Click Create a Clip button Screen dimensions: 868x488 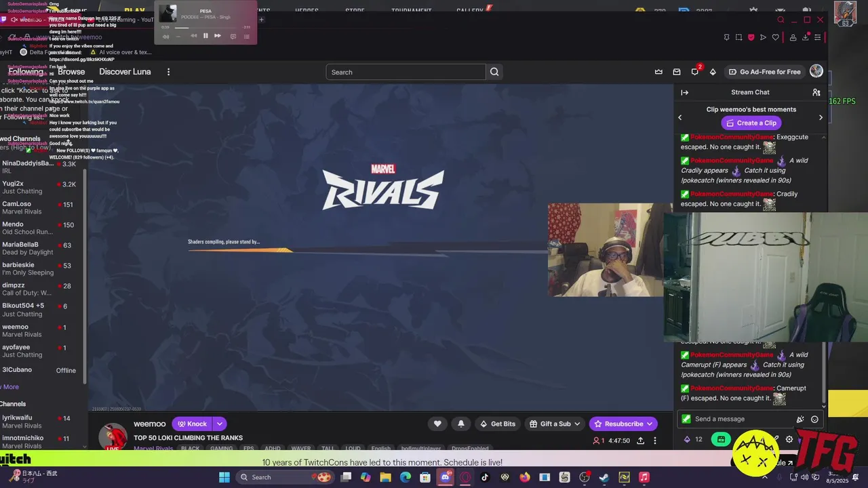pyautogui.click(x=750, y=123)
